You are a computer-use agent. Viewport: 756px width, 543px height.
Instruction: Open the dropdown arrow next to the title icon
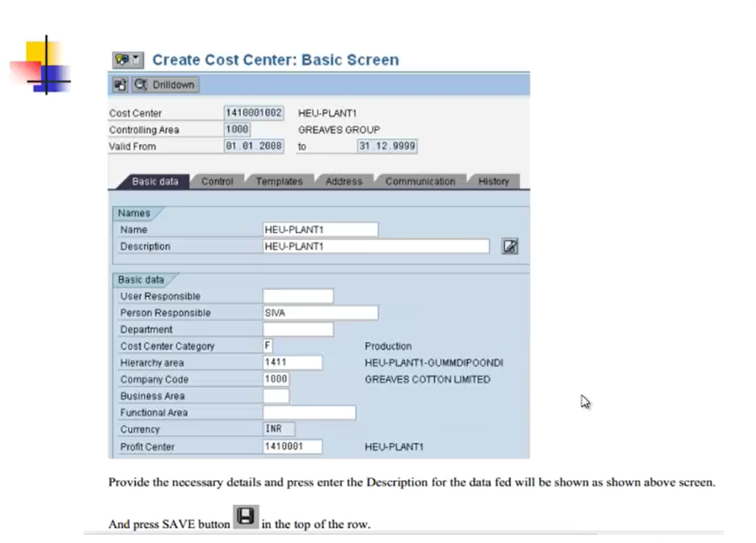click(x=137, y=60)
